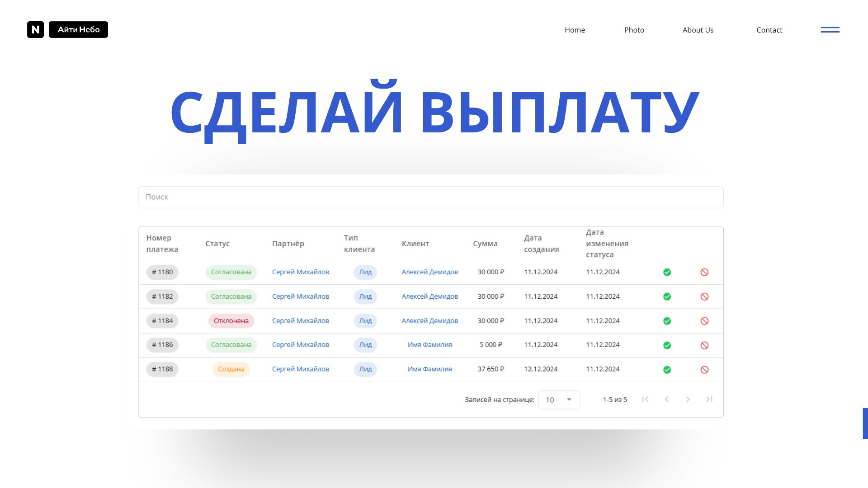This screenshot has width=868, height=488.
Task: Navigate to About Us page
Action: pos(698,30)
